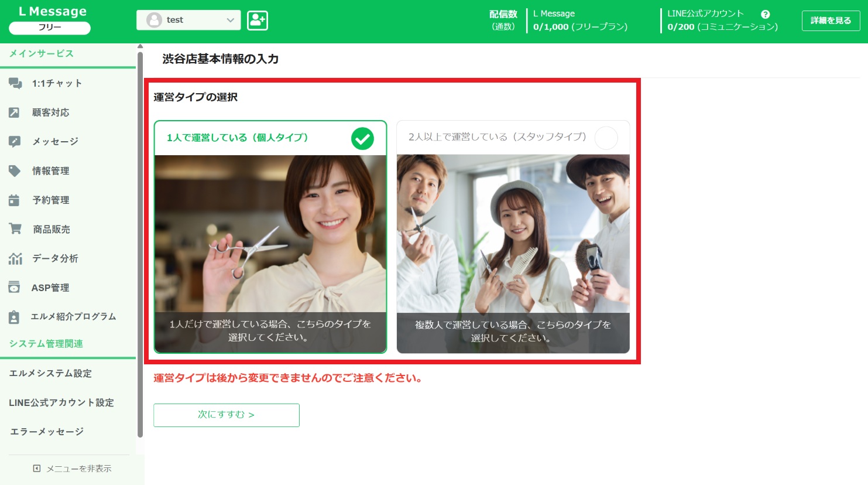Click the hide-menu icon beside メニューを非表示
This screenshot has height=485, width=868.
coord(37,469)
